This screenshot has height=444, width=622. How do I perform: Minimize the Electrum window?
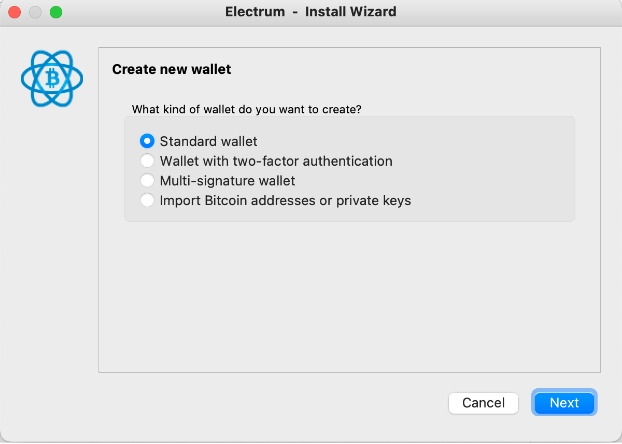click(35, 12)
